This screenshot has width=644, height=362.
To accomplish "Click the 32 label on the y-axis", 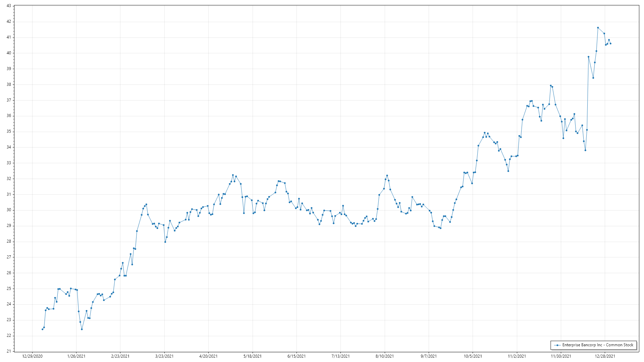I will (x=9, y=179).
